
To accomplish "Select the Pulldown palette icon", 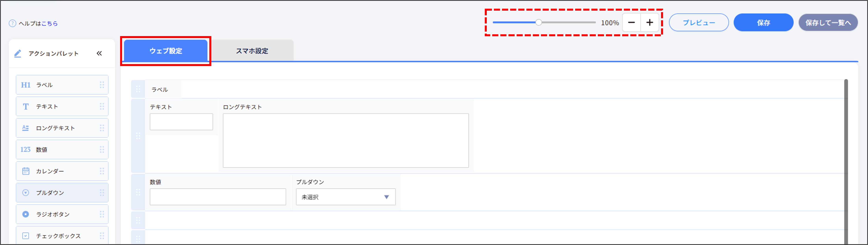I will click(x=26, y=193).
